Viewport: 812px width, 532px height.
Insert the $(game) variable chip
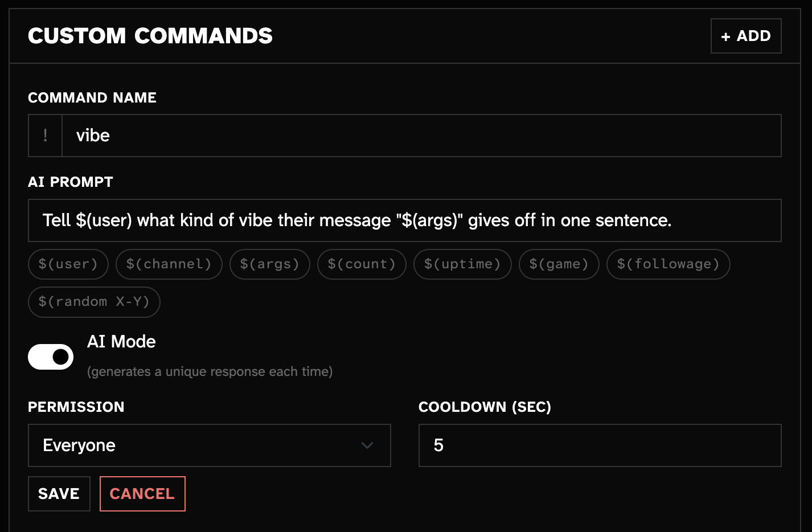pyautogui.click(x=559, y=264)
